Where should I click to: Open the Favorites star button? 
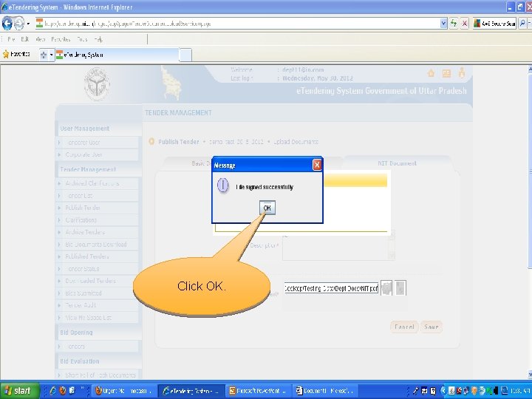(x=16, y=54)
